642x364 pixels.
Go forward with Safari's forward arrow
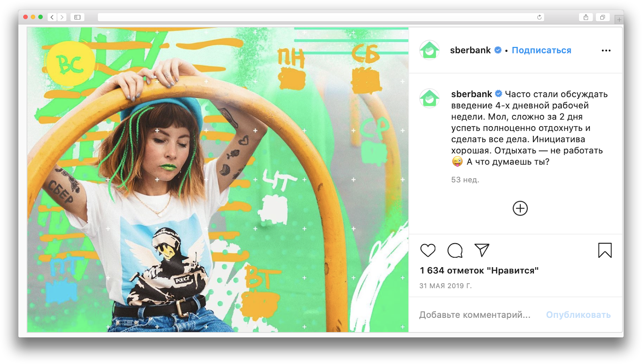62,17
